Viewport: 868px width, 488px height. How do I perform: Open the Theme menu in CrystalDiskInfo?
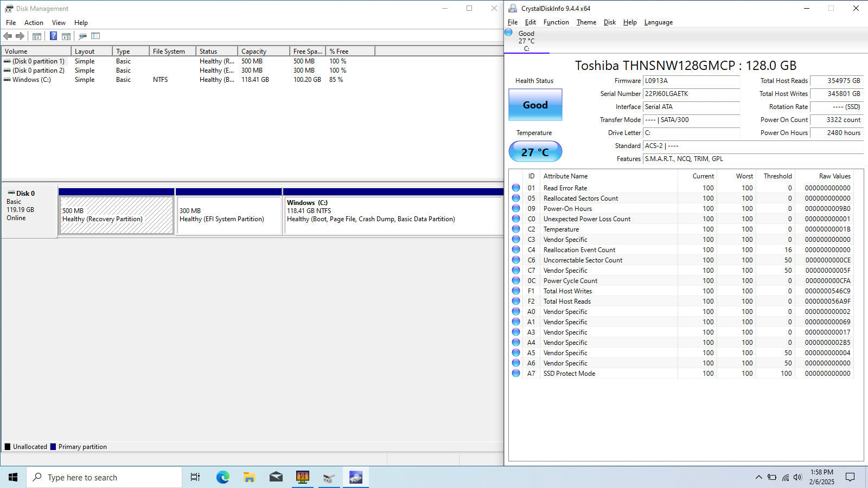coord(586,22)
